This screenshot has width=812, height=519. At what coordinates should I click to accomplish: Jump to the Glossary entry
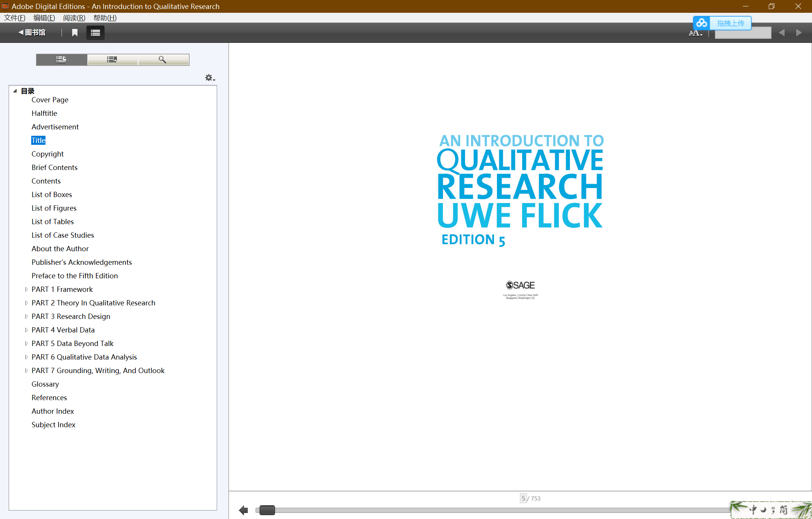click(45, 384)
